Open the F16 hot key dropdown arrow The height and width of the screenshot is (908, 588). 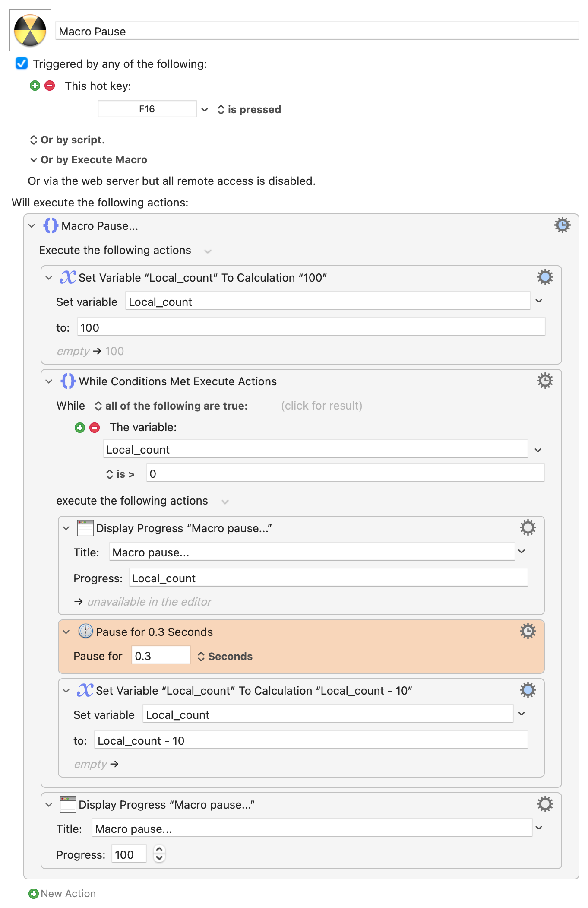[205, 110]
